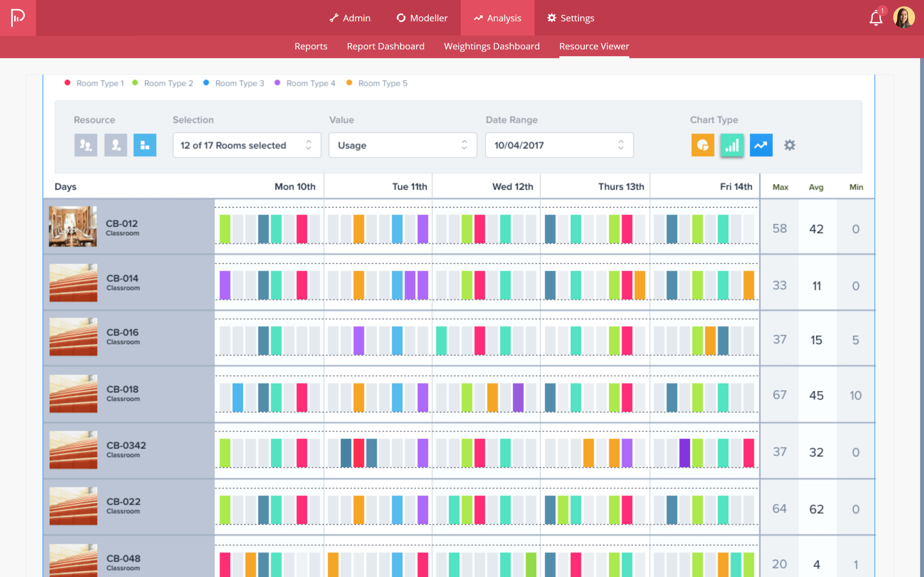Open the Weightings Dashboard link
This screenshot has height=577, width=924.
[492, 46]
